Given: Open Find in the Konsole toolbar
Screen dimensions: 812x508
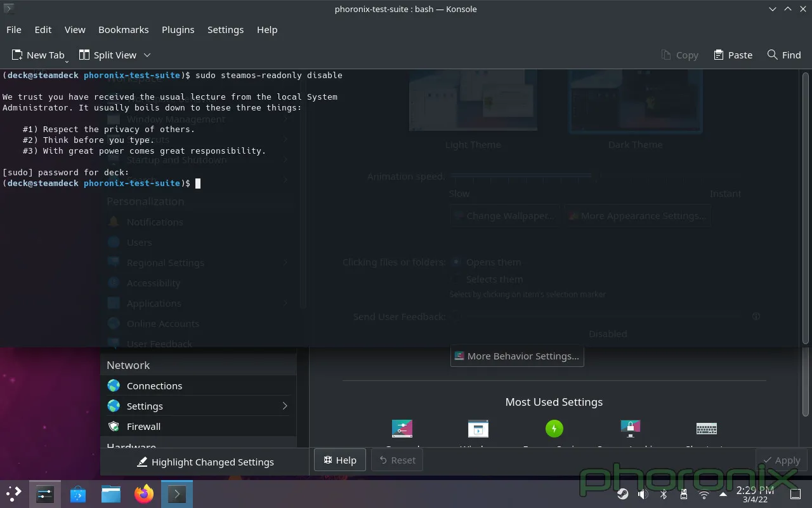Looking at the screenshot, I should (784, 55).
